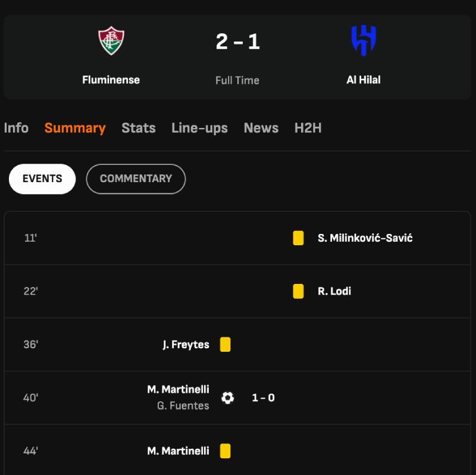Screen dimensions: 476x475
Task: Click the Fluminense club crest
Action: tap(111, 41)
